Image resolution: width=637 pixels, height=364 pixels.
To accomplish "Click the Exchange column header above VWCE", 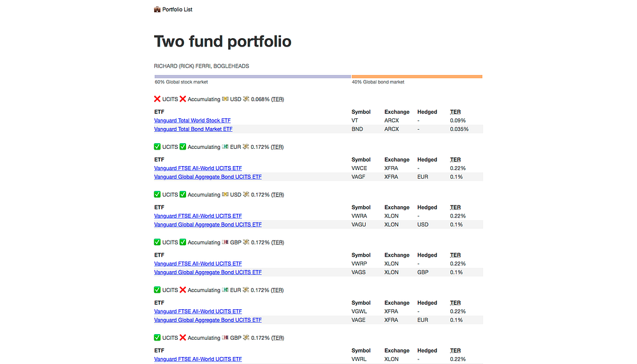I will pos(397,160).
